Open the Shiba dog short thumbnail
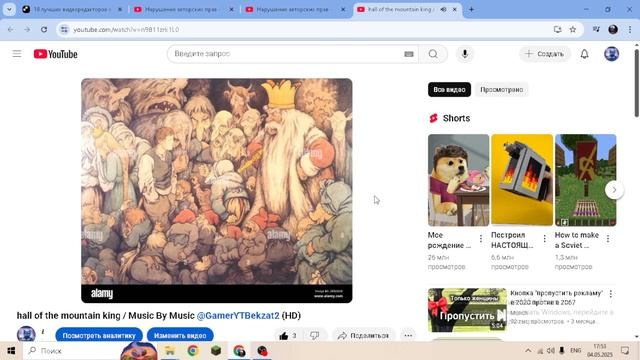This screenshot has height=360, width=640. tap(458, 180)
